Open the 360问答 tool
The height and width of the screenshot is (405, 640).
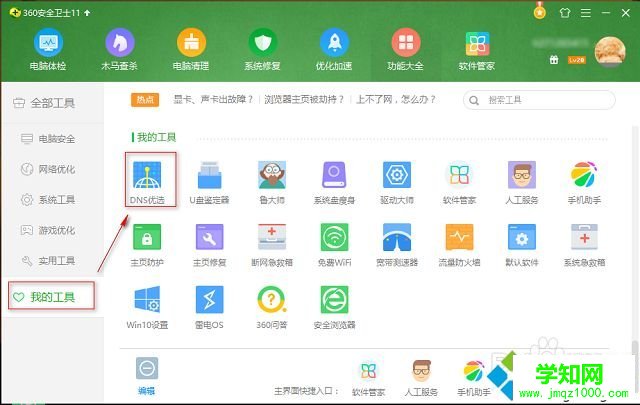(272, 307)
